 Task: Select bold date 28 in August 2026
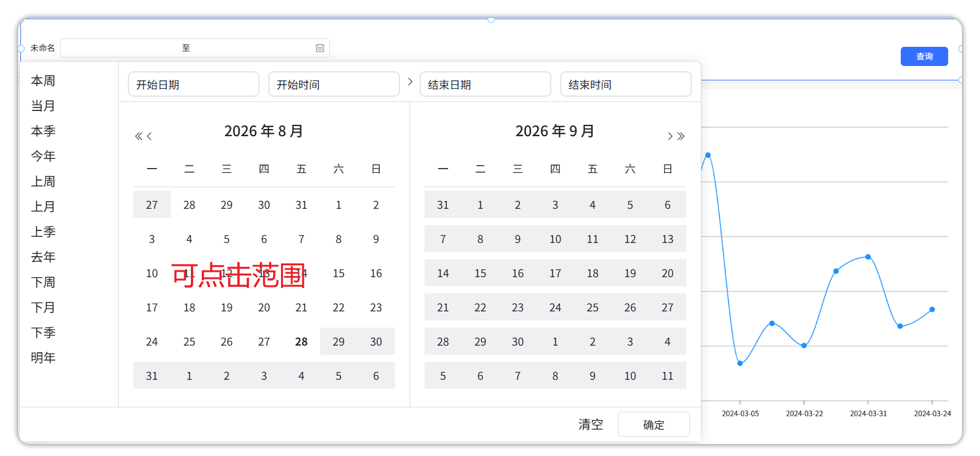coord(301,341)
